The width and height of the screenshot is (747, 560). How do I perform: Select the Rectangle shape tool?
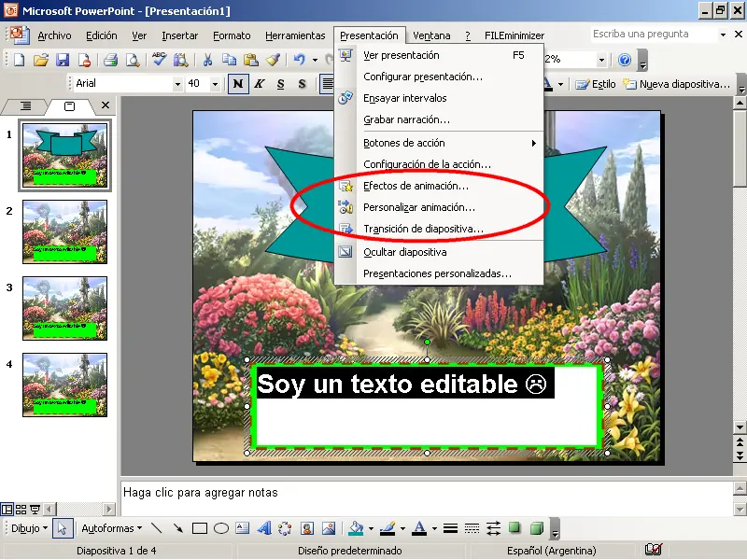pos(199,528)
